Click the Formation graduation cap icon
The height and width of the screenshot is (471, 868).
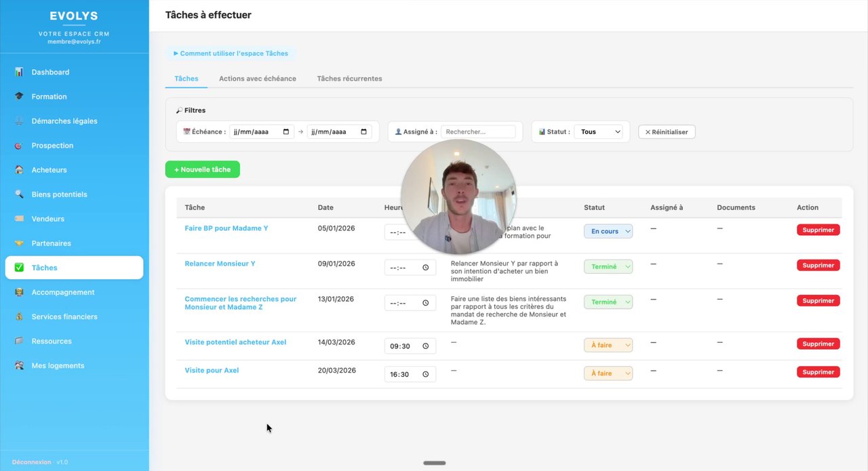pos(19,96)
